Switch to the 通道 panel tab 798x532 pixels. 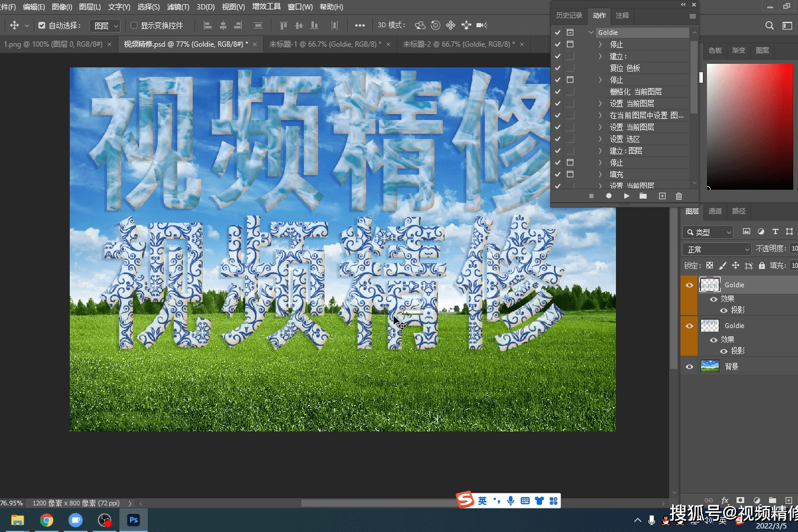pyautogui.click(x=715, y=211)
